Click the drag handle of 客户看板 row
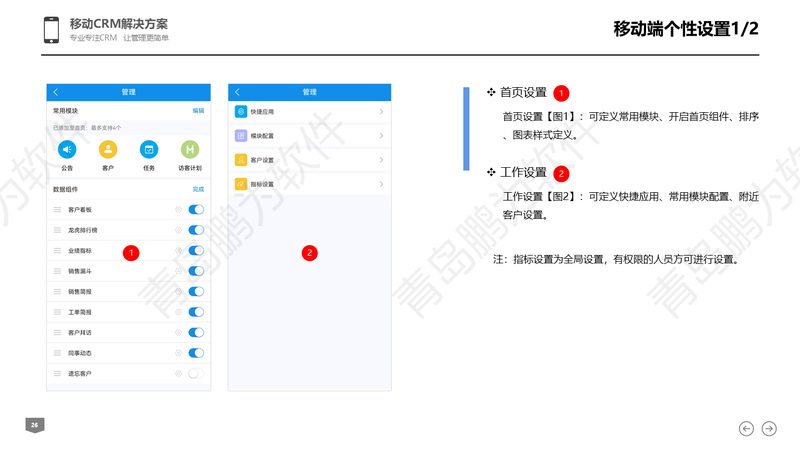 (57, 210)
